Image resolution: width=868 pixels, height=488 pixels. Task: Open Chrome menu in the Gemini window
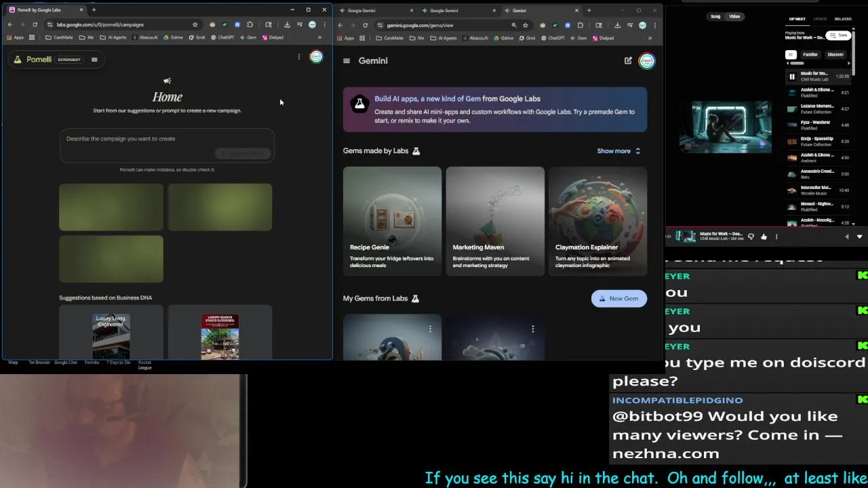(x=654, y=25)
